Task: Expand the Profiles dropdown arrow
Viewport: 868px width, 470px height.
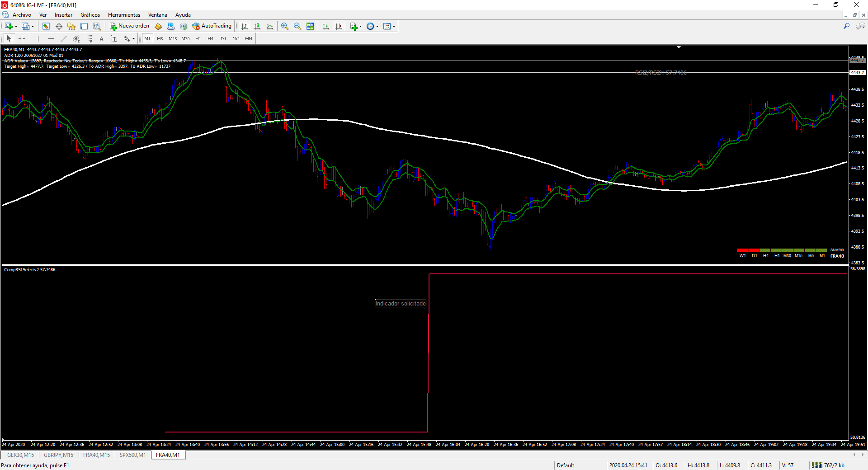Action: pos(33,26)
